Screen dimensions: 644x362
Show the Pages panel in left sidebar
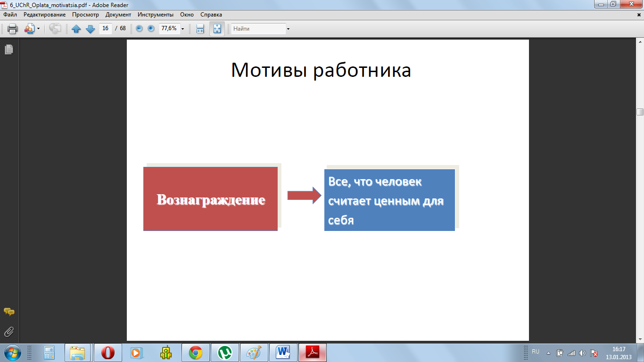[9, 49]
